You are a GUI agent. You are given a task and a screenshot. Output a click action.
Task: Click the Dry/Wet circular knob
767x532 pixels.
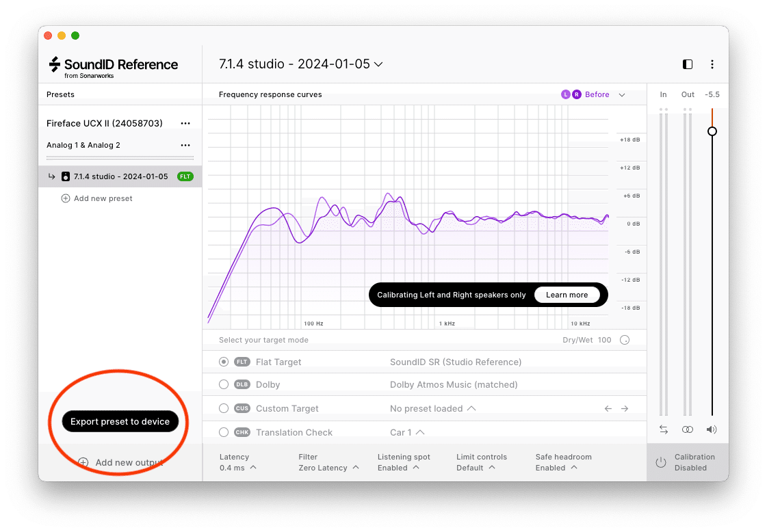coord(625,340)
